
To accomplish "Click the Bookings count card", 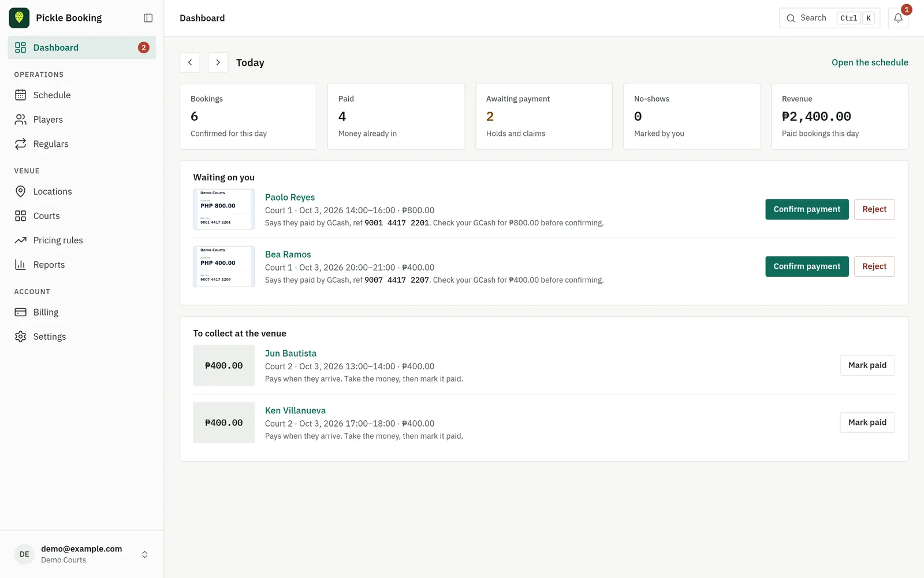I will pos(248,116).
